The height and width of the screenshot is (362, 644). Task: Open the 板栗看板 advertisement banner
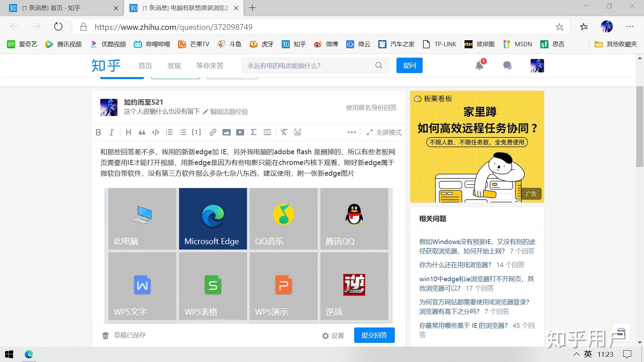click(477, 146)
